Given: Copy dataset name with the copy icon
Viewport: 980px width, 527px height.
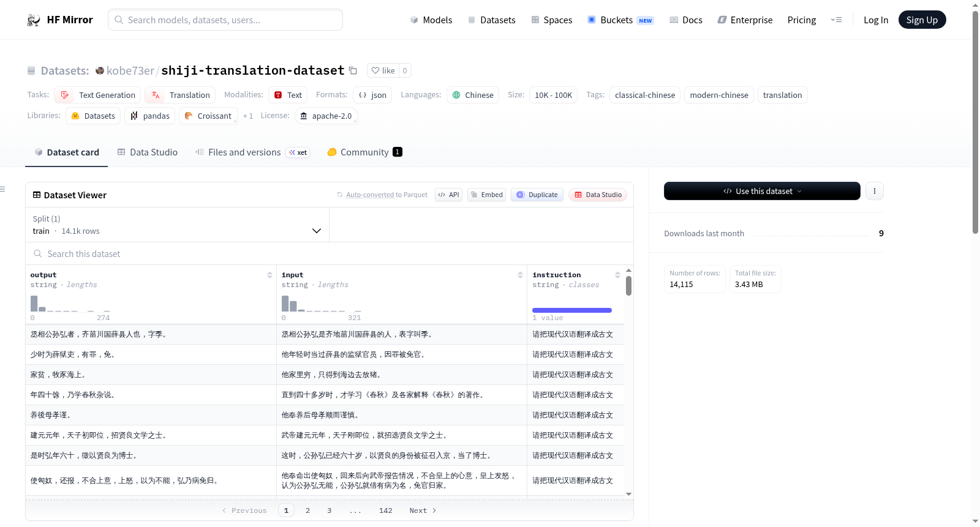Looking at the screenshot, I should tap(353, 70).
